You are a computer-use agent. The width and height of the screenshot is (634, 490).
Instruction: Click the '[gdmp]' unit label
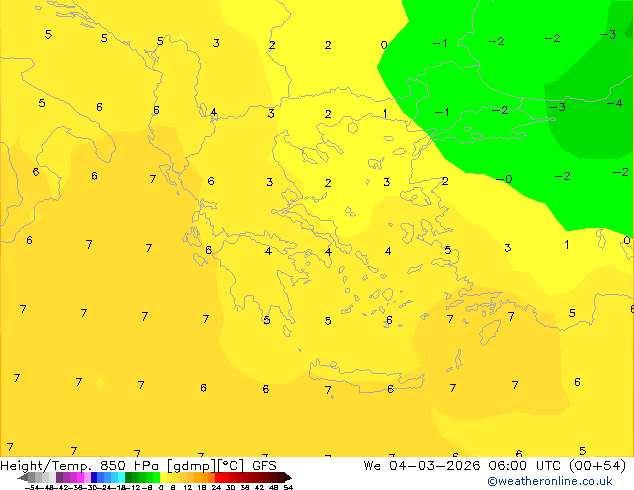(192, 466)
